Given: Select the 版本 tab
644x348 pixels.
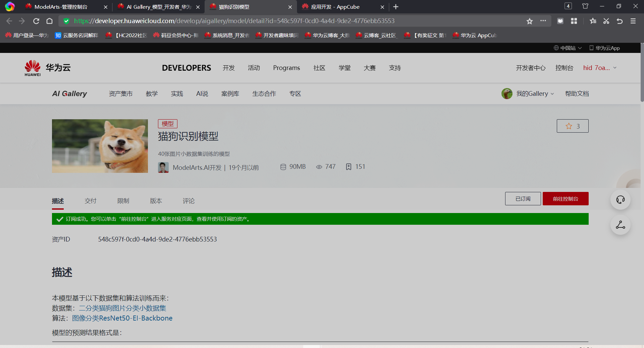Looking at the screenshot, I should click(x=156, y=201).
